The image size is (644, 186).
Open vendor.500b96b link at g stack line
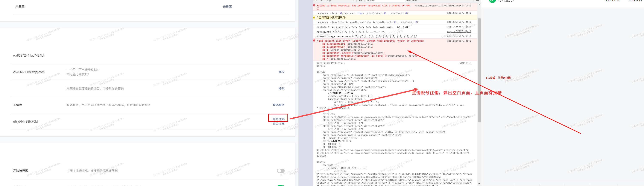pyautogui.click(x=345, y=50)
